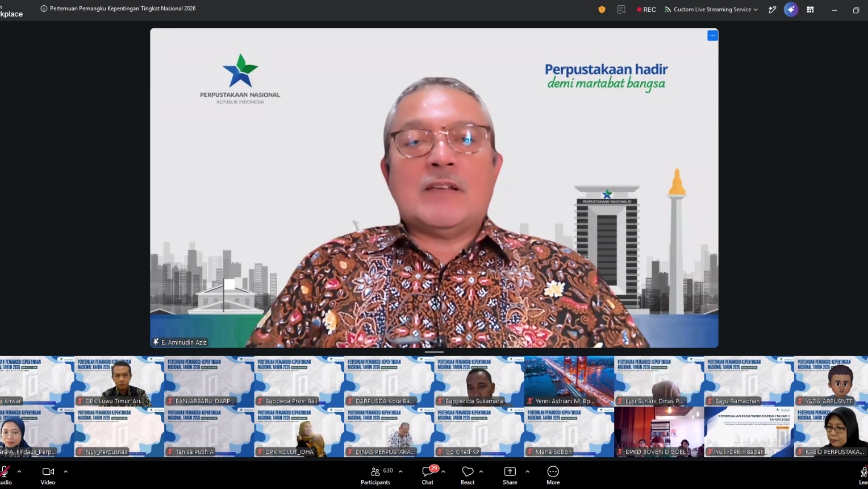Click the Bappeda Prov. Bali name label
Image resolution: width=868 pixels, height=489 pixels.
[x=291, y=401]
